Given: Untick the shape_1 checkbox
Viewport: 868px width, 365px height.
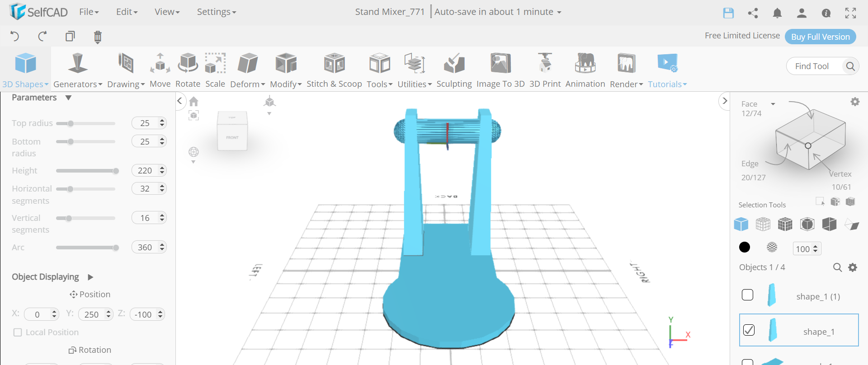Looking at the screenshot, I should click(749, 330).
